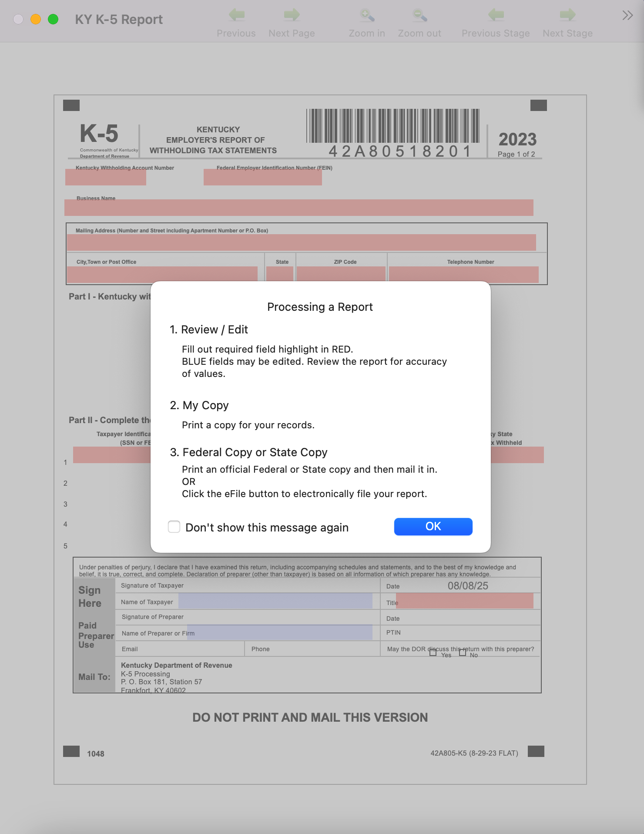
Task: Click the Zoom out magnifier icon
Action: tap(419, 15)
